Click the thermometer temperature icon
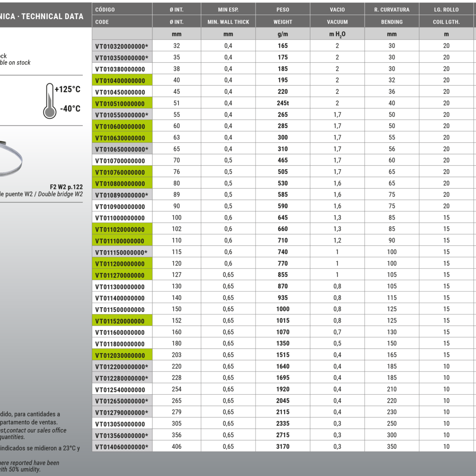The height and width of the screenshot is (476, 476). coord(49,100)
